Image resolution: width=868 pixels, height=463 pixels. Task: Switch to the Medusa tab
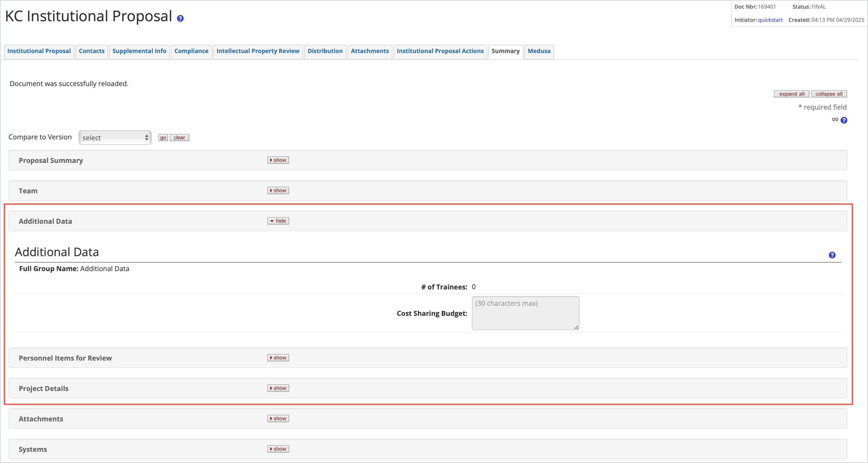(539, 51)
